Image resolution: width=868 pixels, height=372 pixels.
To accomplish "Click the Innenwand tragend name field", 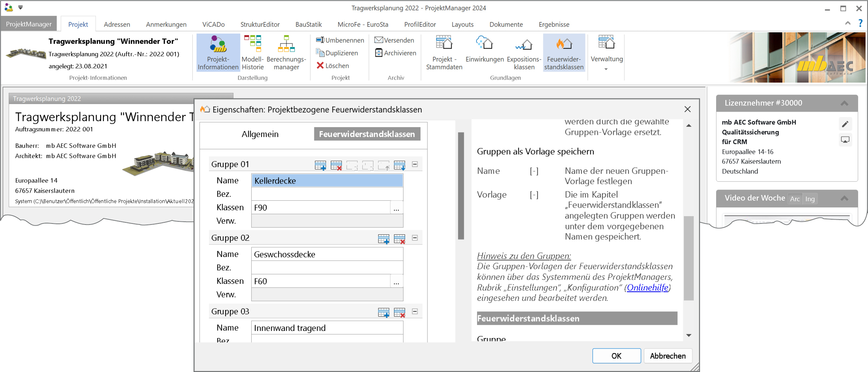I will [327, 328].
